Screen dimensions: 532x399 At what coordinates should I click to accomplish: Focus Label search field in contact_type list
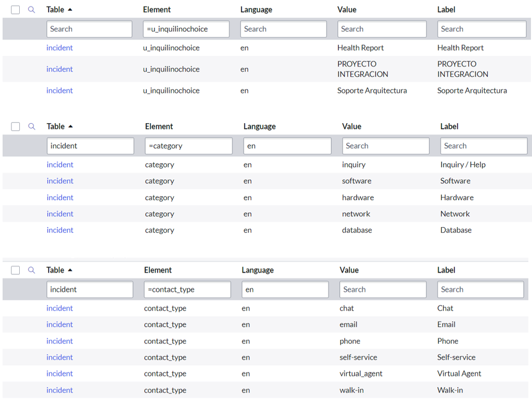(481, 289)
